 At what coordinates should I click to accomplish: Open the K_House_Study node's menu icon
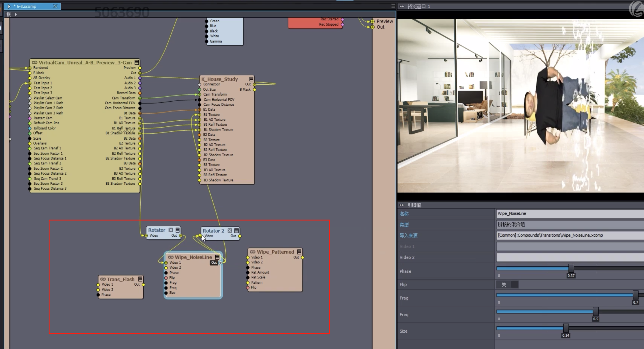pos(251,79)
